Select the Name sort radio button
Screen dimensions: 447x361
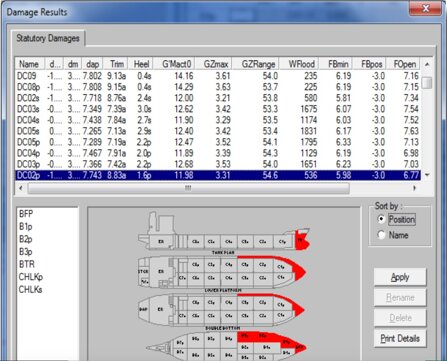coord(381,235)
